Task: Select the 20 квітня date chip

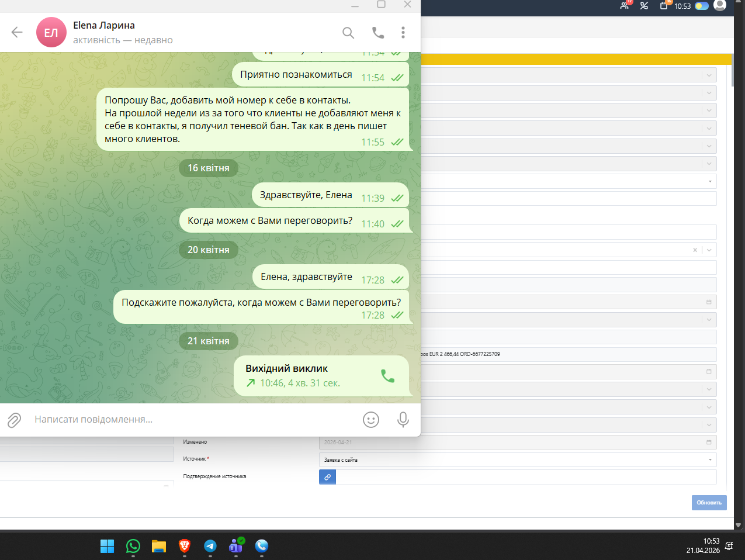Action: tap(209, 250)
